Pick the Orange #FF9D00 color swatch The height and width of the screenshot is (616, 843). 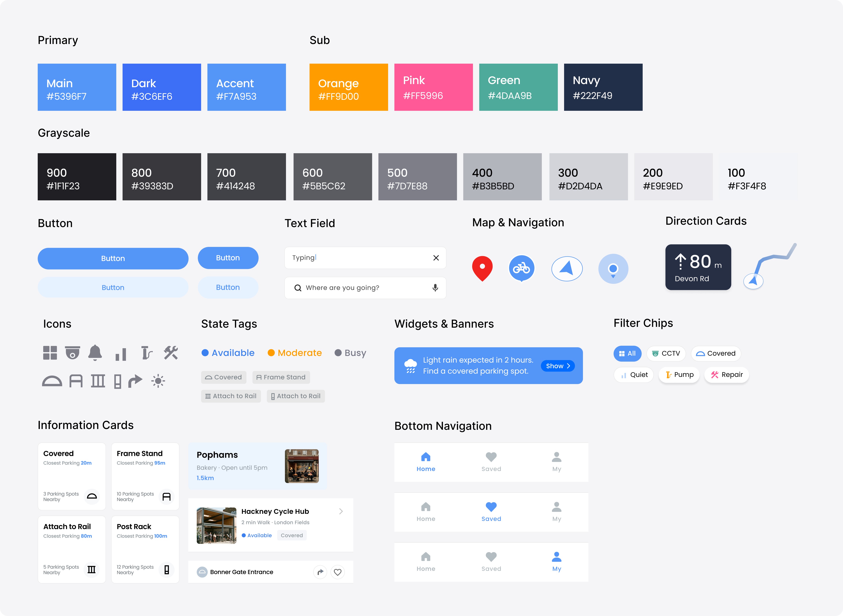click(349, 87)
